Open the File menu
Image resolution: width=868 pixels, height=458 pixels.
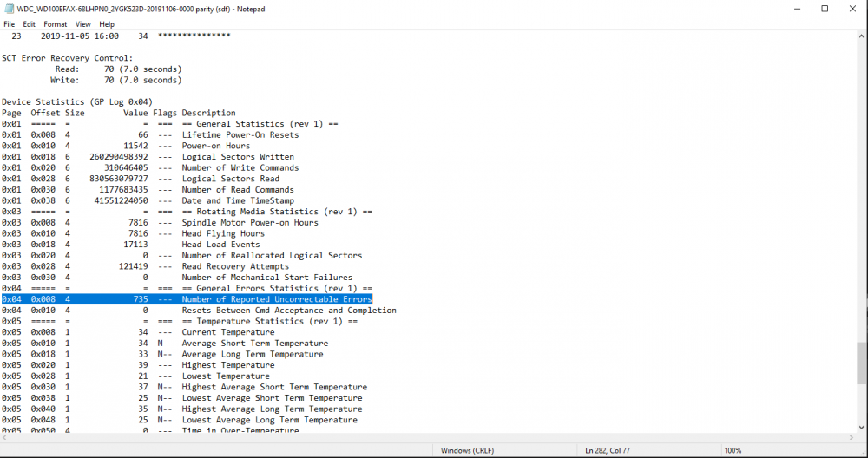(x=9, y=24)
